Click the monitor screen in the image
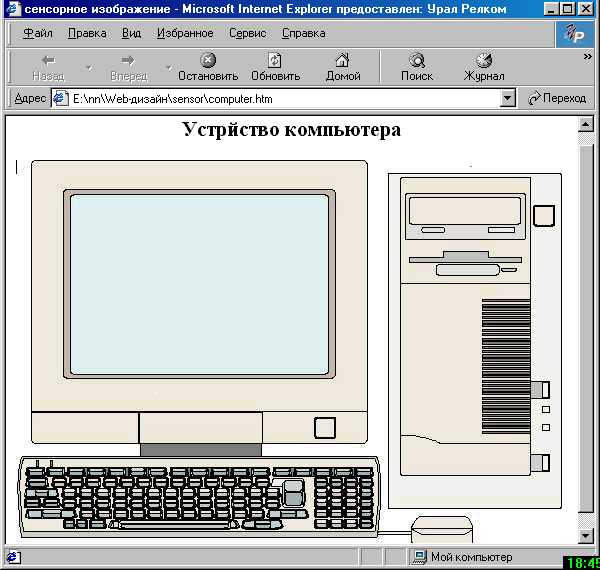This screenshot has width=600, height=570. coord(199,285)
